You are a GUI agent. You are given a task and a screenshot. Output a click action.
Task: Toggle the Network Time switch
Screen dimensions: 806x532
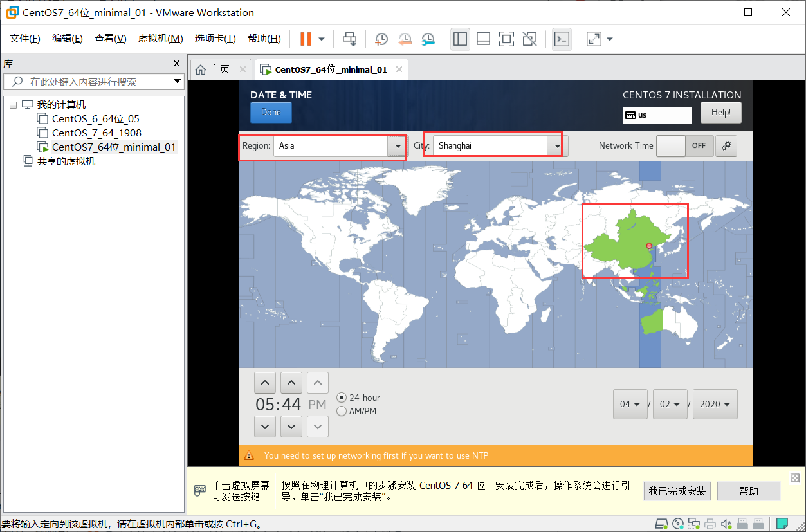tap(685, 146)
